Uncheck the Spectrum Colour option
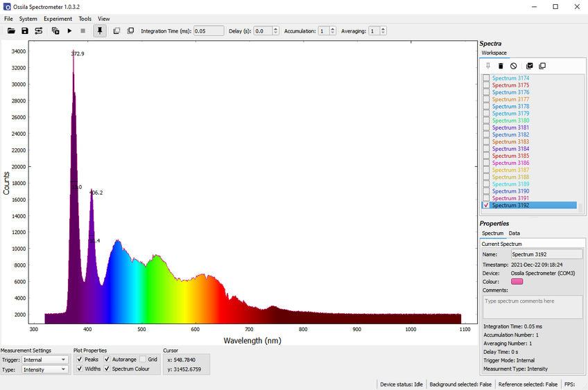588x390 pixels. click(x=107, y=369)
